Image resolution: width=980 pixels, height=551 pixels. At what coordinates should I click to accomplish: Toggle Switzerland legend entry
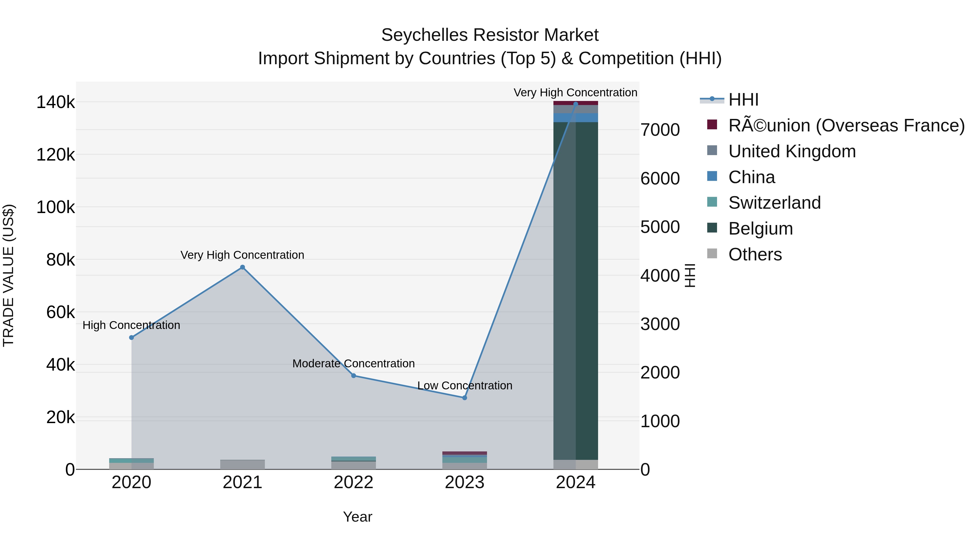[764, 203]
